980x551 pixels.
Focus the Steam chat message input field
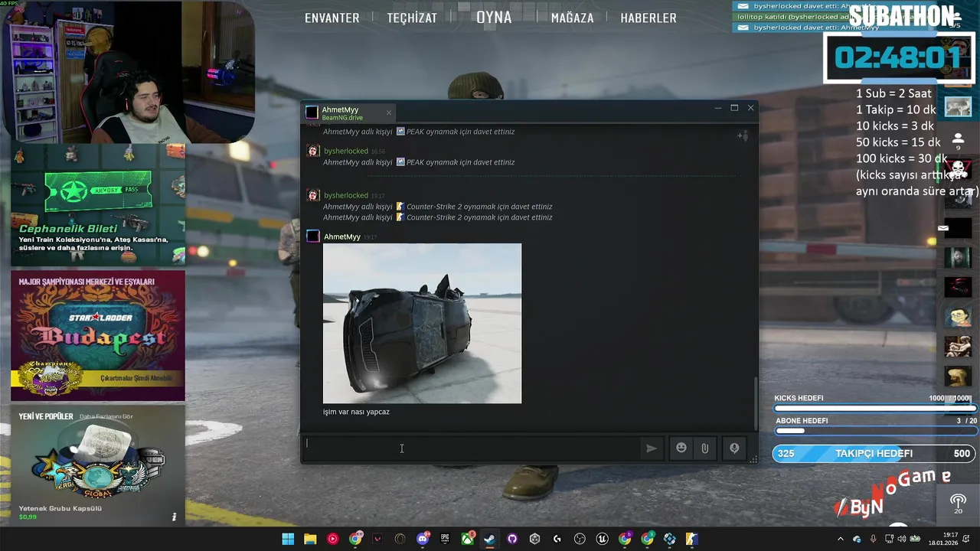pyautogui.click(x=471, y=448)
